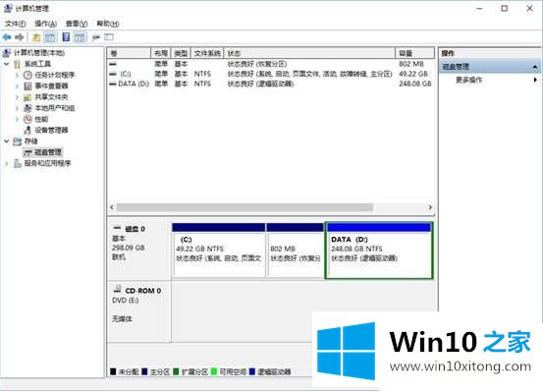543x392 pixels.
Task: Select the DATA (D:) 248.08 GB partition block
Action: 379,251
